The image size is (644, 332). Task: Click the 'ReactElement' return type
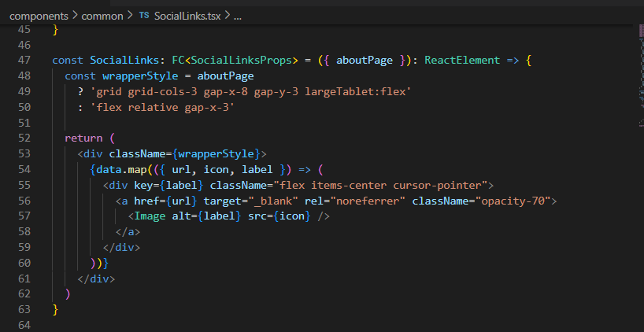point(462,61)
